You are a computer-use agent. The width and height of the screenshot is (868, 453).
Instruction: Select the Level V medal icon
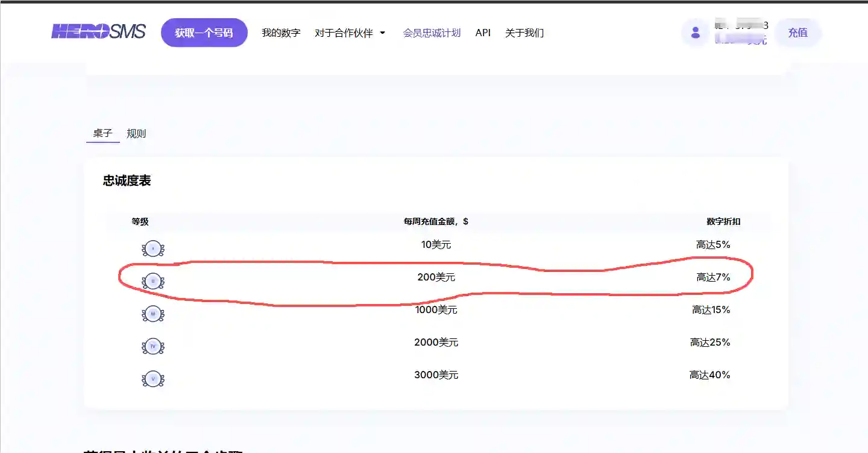point(153,379)
